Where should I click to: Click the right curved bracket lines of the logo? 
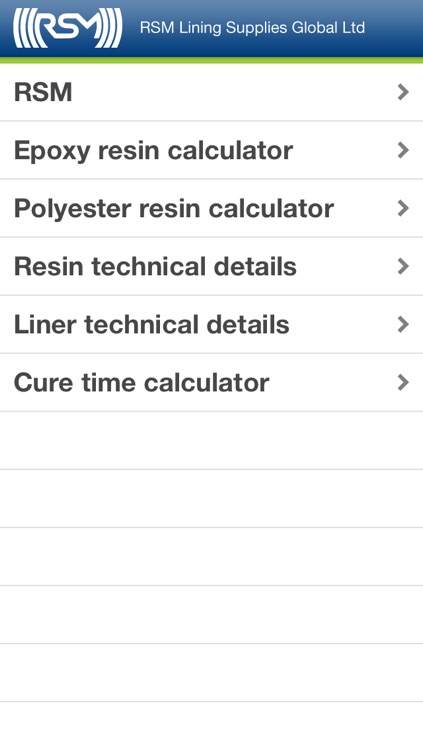pos(112,28)
